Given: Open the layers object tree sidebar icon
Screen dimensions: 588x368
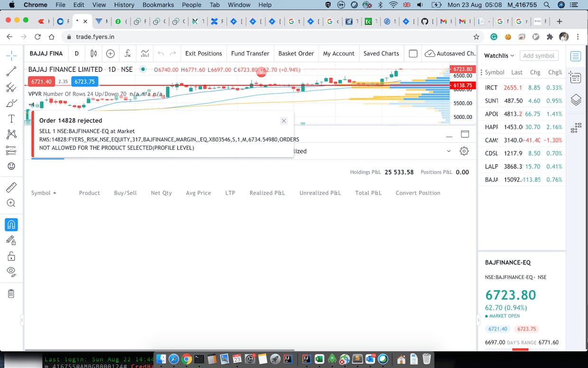Looking at the screenshot, I should pos(576,100).
